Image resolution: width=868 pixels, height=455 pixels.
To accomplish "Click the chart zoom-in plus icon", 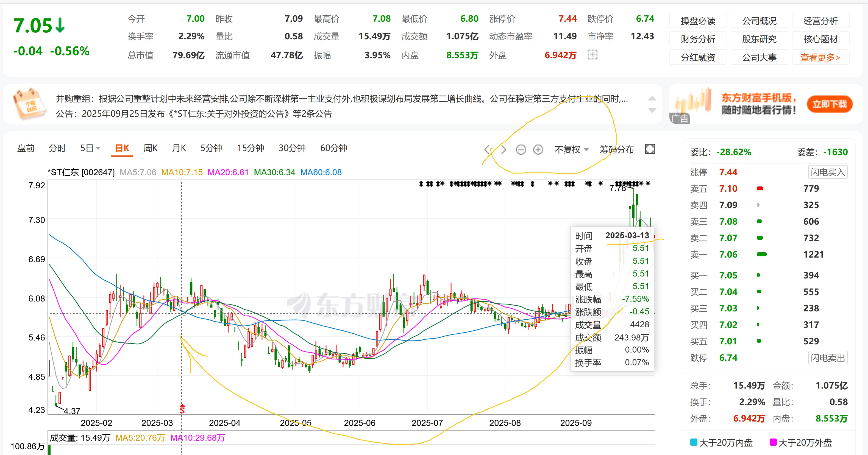I will tap(538, 150).
